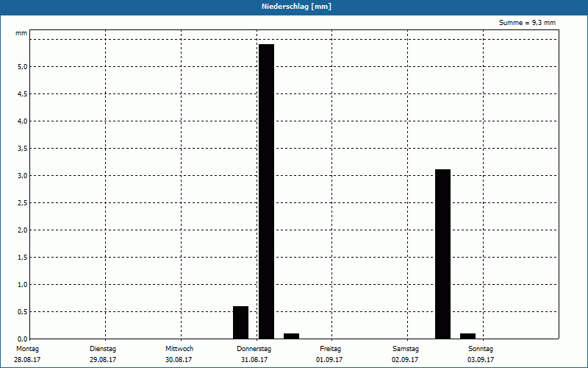The image size is (588, 368).
Task: Select the Mittwoch axis label
Action: (179, 349)
